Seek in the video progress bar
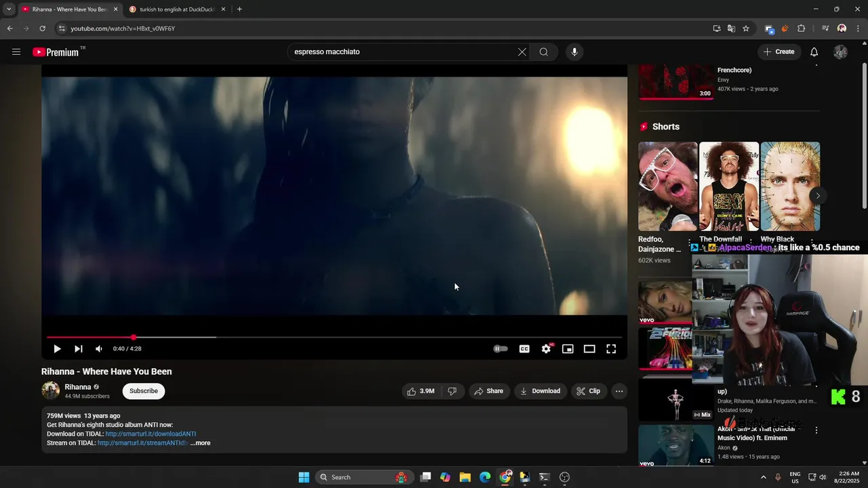Screen dimensions: 868x488 coord(334,337)
